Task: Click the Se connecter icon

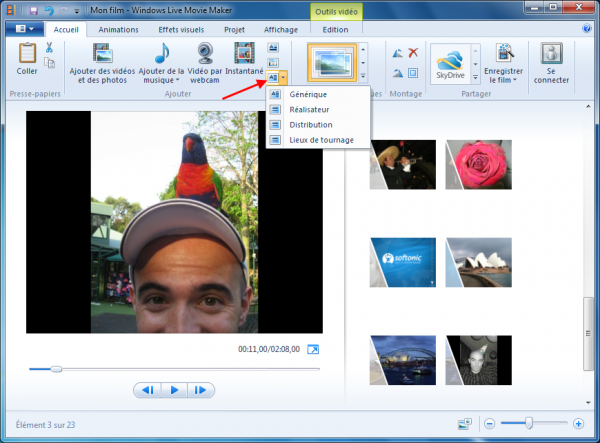Action: pos(550,62)
